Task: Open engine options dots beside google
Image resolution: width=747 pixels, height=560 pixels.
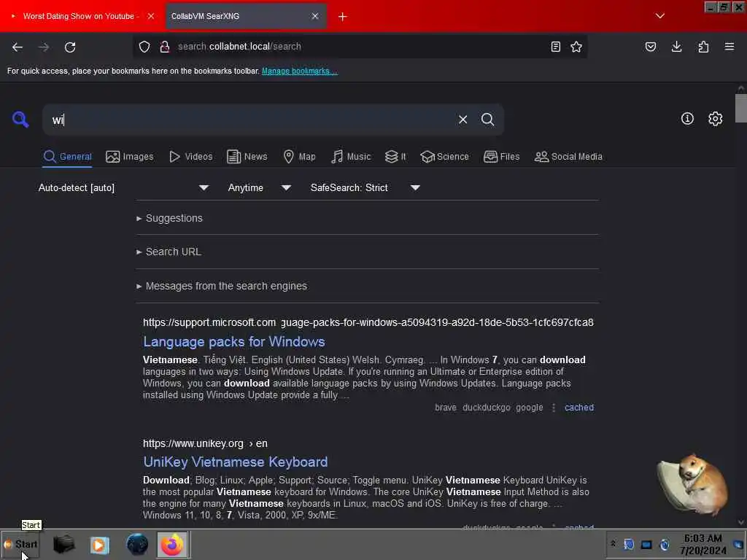Action: click(554, 408)
